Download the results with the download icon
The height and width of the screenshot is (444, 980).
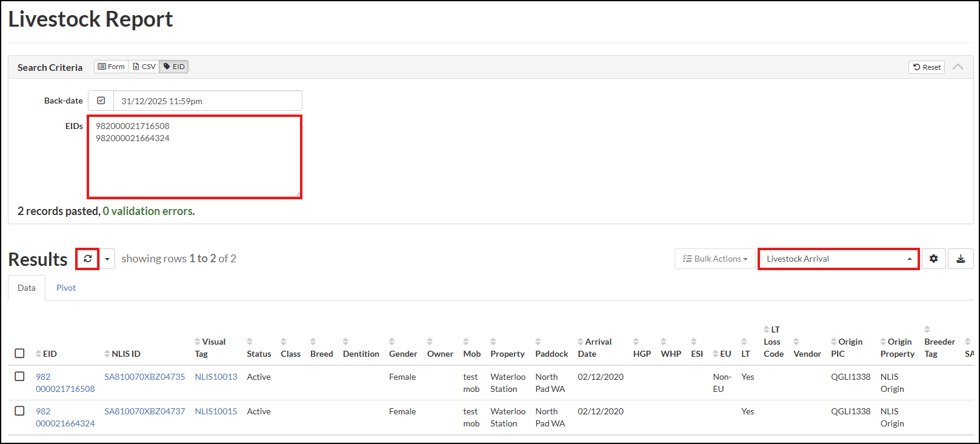pyautogui.click(x=961, y=259)
